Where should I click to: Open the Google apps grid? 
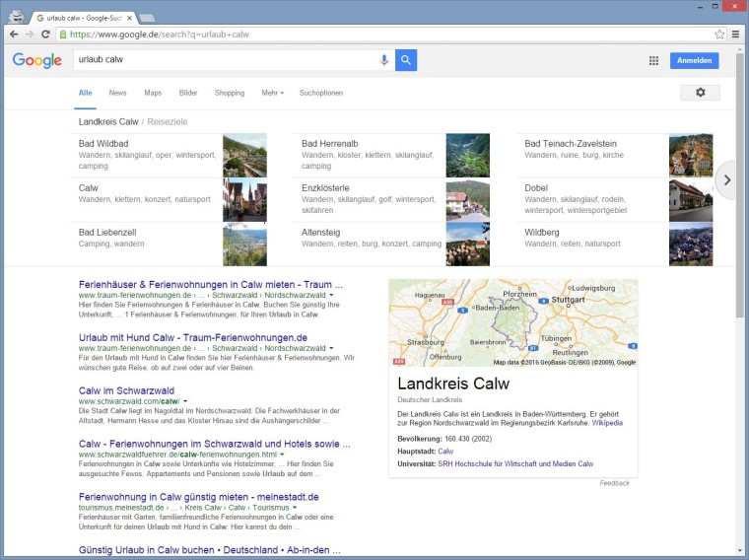tap(653, 61)
